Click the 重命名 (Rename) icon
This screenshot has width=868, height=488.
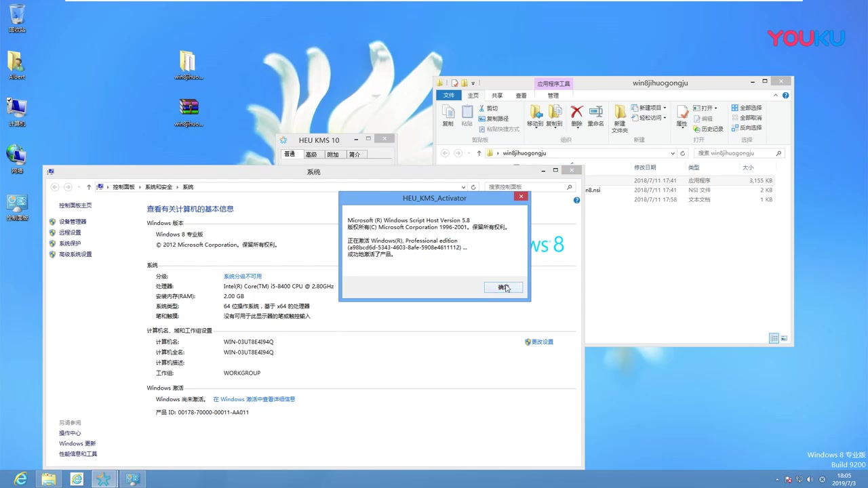click(x=595, y=116)
